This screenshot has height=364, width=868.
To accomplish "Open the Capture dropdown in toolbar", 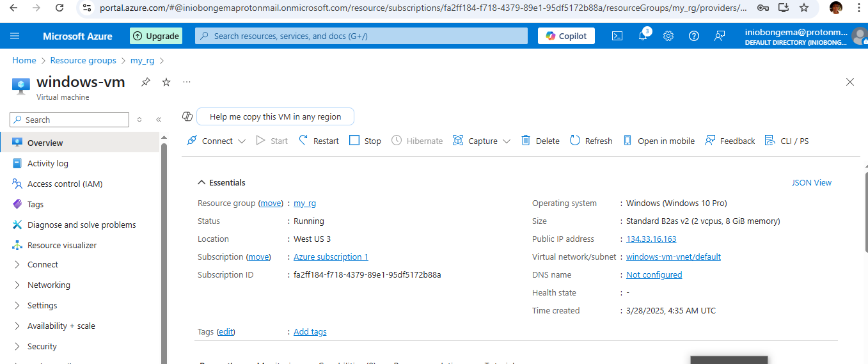I will [x=482, y=141].
